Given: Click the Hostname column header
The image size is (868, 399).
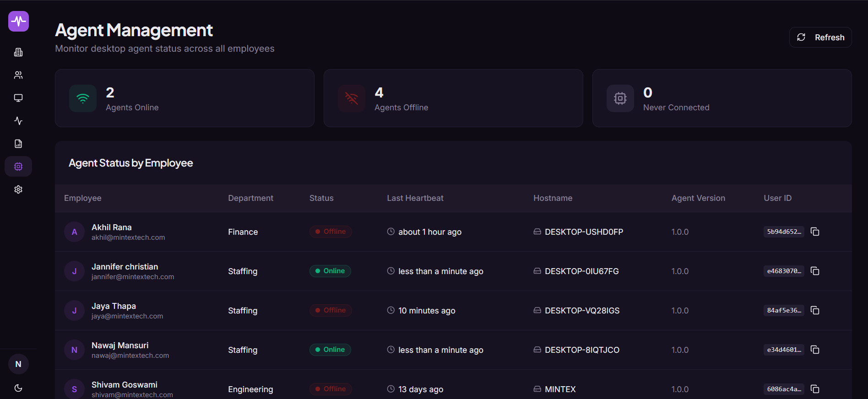Looking at the screenshot, I should pyautogui.click(x=553, y=198).
